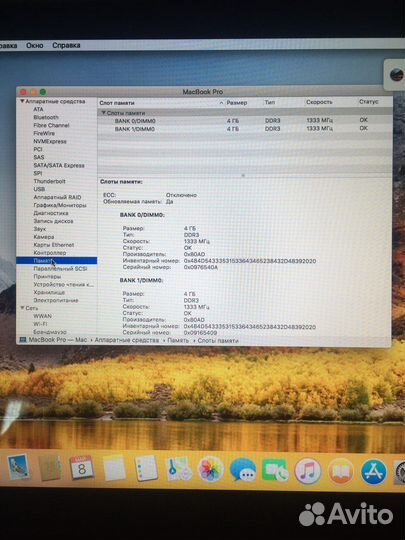
Task: Launch iTunes from the Dock
Action: (x=308, y=471)
